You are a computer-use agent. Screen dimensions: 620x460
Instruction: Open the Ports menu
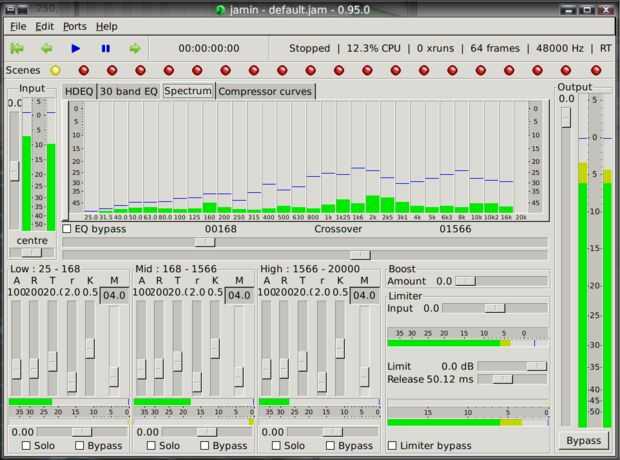[x=75, y=27]
